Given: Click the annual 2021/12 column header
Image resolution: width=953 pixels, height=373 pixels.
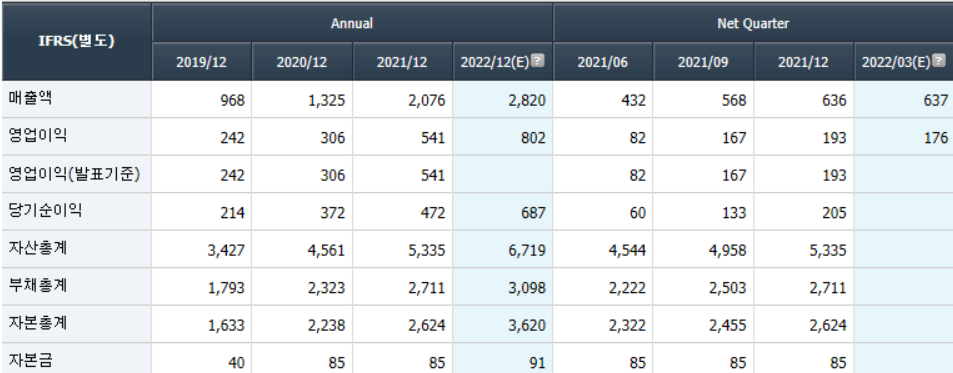Looking at the screenshot, I should pos(402,62).
